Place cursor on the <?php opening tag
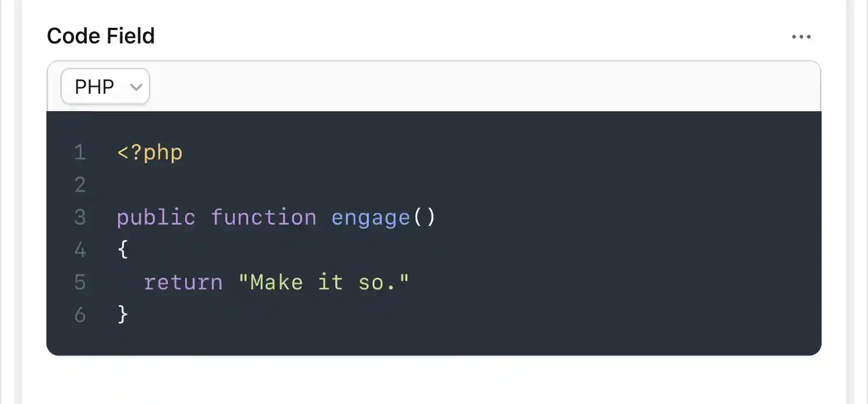 (150, 153)
